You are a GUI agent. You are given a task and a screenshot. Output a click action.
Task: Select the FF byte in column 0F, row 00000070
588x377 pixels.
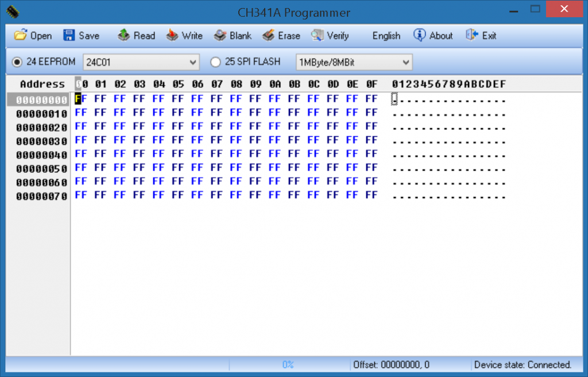(x=372, y=195)
